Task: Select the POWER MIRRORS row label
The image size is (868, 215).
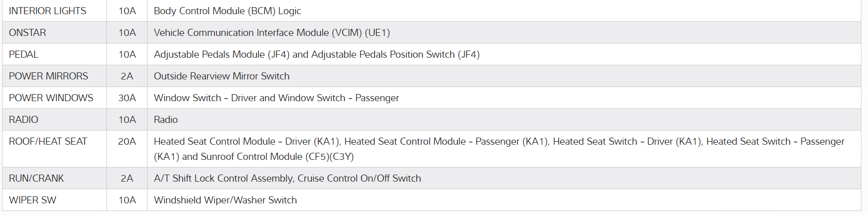Action: (x=49, y=76)
